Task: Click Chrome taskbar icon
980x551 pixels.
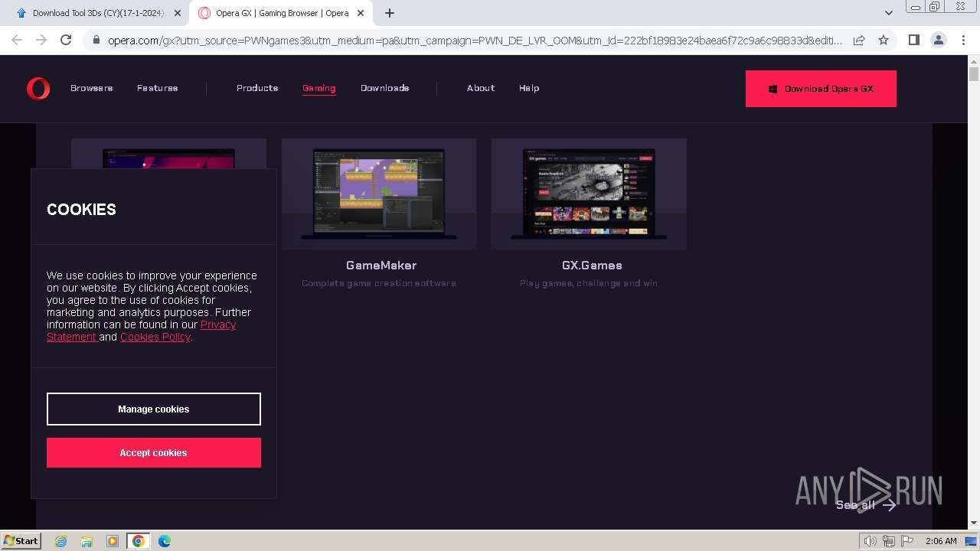Action: point(139,541)
